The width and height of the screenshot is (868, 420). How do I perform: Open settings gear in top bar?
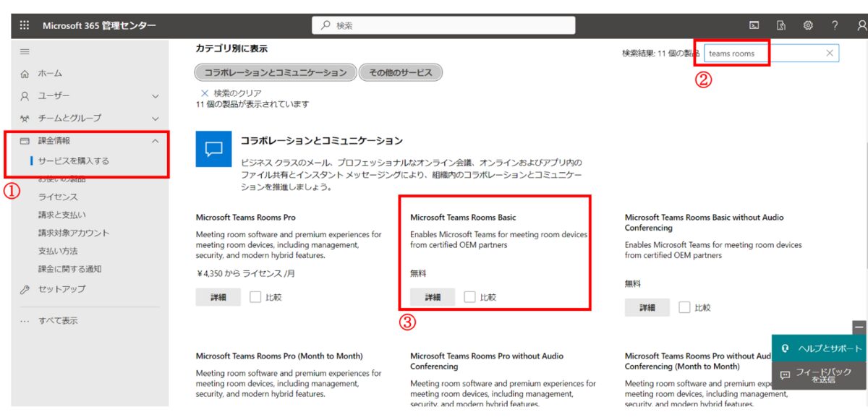808,25
